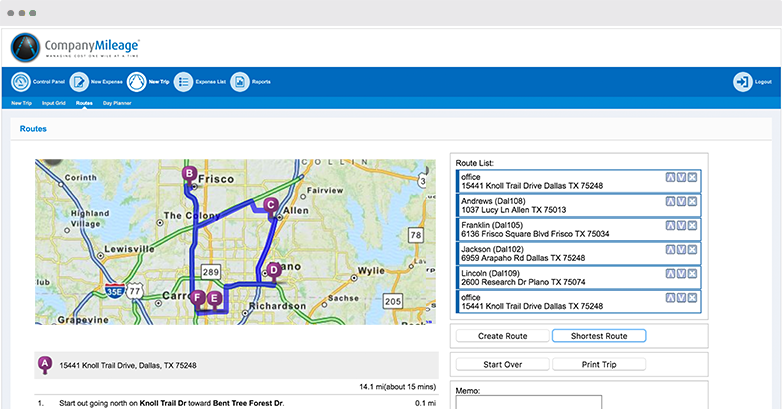The image size is (782, 409).
Task: Open the Reports icon
Action: pos(240,82)
